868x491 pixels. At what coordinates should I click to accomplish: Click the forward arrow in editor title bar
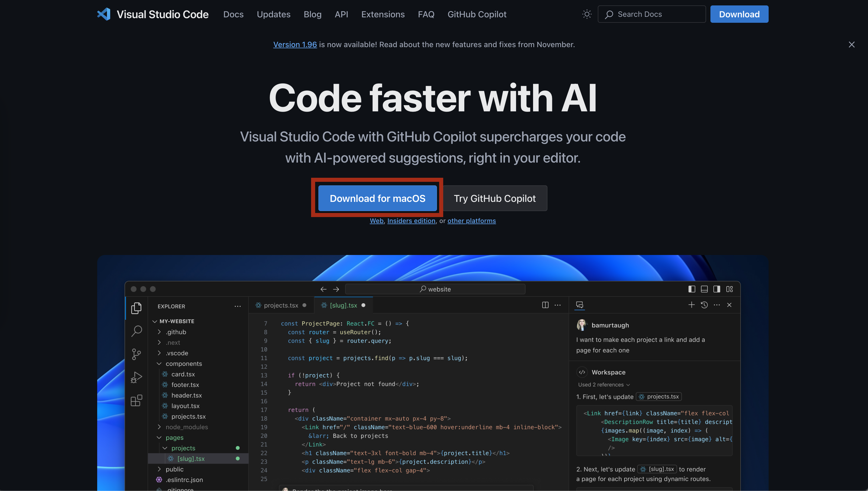[336, 289]
